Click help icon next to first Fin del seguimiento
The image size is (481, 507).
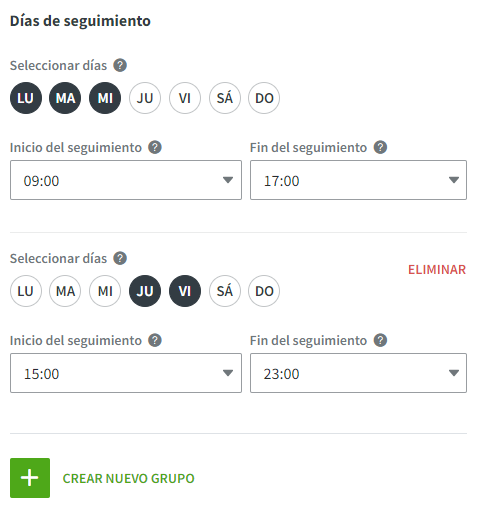(380, 147)
